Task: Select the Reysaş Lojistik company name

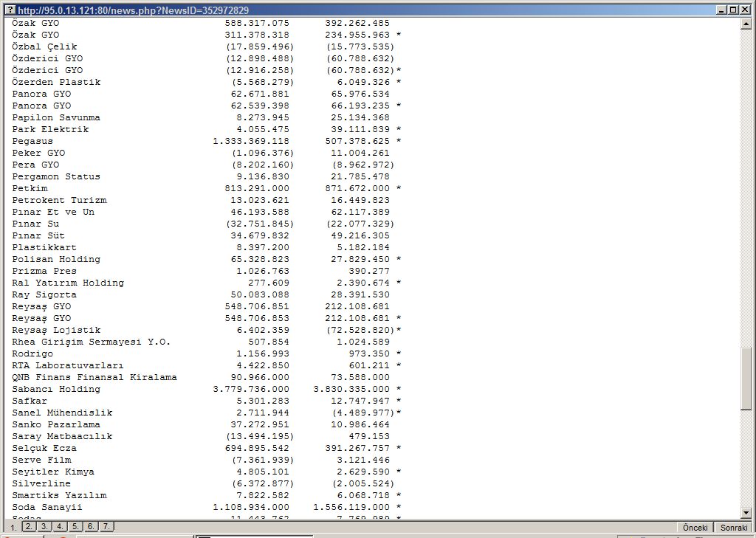Action: (x=56, y=330)
